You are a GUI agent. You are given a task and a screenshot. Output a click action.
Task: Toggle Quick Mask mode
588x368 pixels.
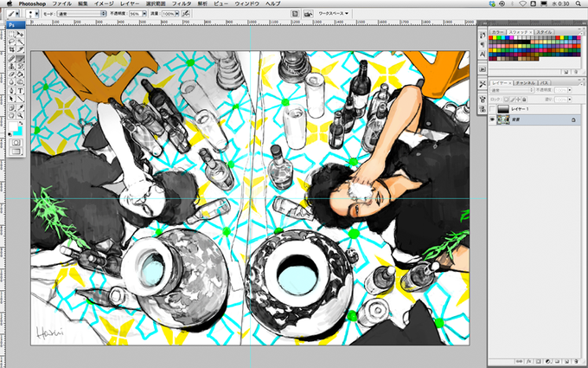[16, 143]
